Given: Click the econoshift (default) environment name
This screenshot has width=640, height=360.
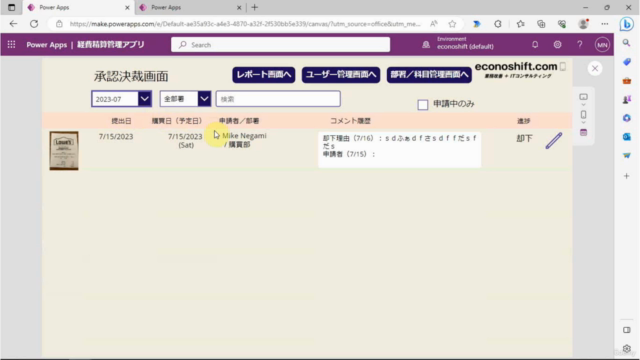Looking at the screenshot, I should pos(465,47).
